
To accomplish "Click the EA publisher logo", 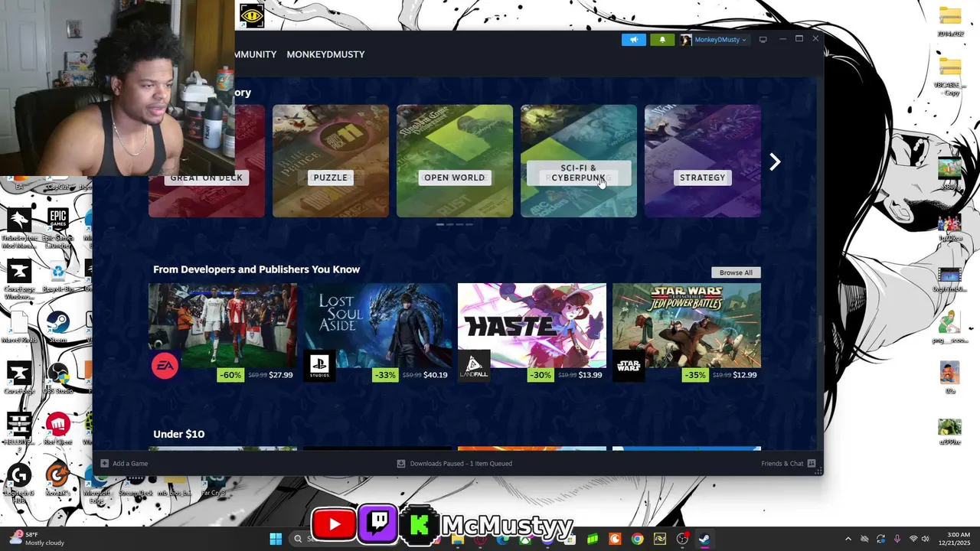I will (165, 366).
